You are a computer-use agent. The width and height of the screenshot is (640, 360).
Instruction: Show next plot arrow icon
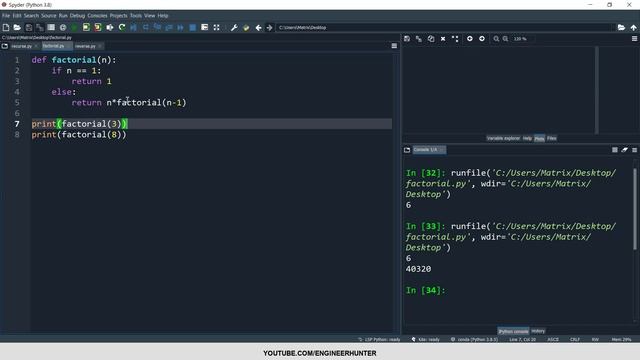coord(482,39)
